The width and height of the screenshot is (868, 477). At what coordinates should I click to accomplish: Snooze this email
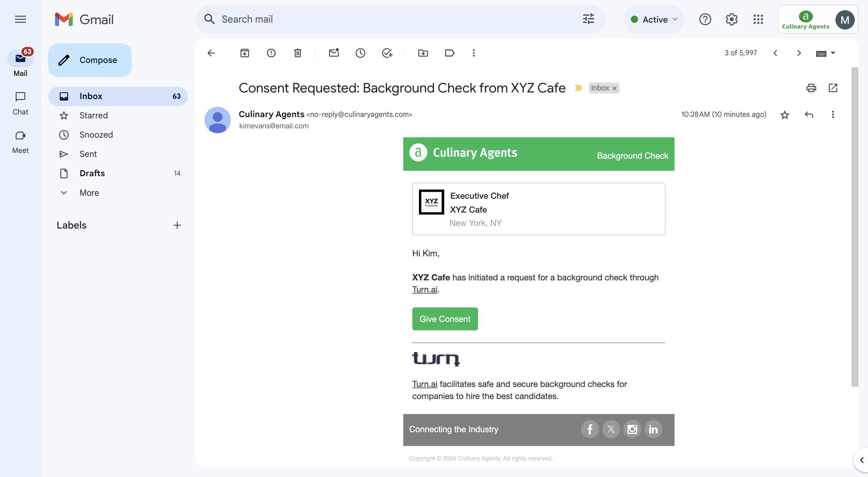tap(360, 53)
